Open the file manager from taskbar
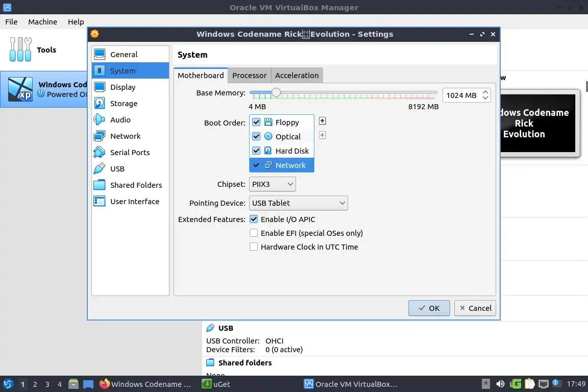 [73, 384]
